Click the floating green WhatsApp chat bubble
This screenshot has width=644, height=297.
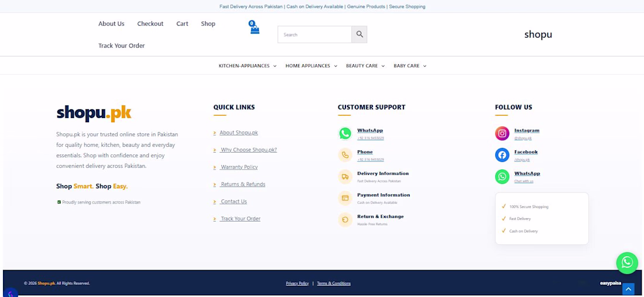[627, 263]
